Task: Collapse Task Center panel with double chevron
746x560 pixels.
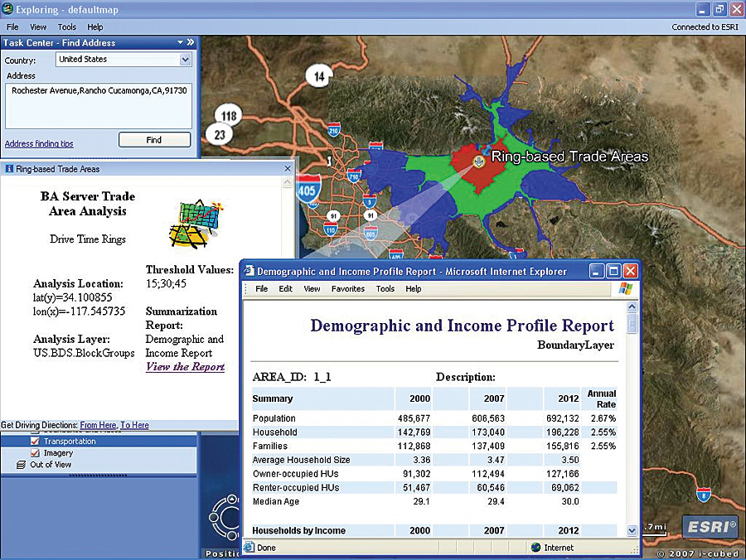Action: 191,42
